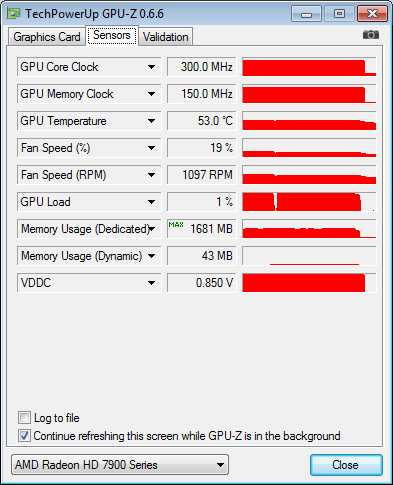Enable the Log to file checkbox
393x485 pixels.
point(24,418)
